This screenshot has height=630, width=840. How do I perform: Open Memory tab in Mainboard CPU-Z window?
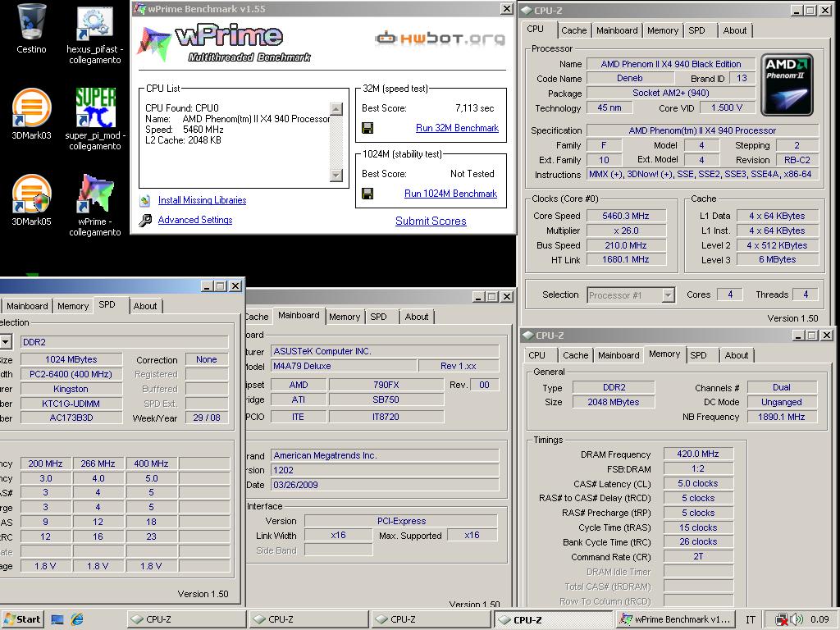pyautogui.click(x=345, y=317)
